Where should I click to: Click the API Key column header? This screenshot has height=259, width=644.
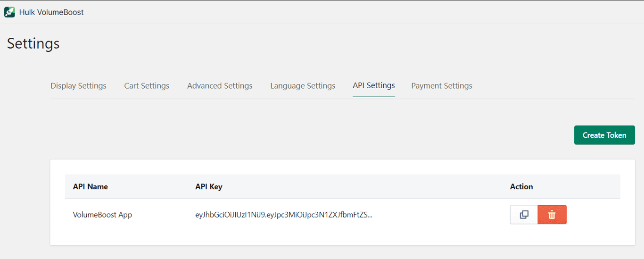209,187
